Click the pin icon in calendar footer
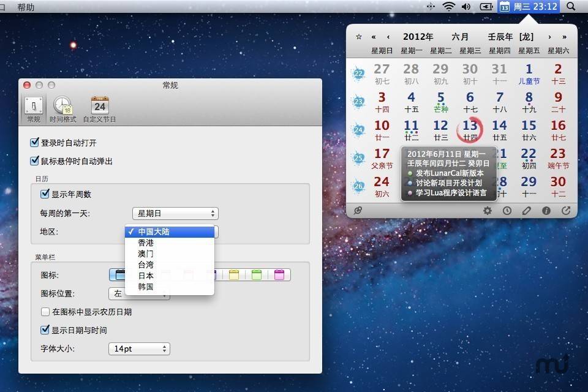The width and height of the screenshot is (588, 392). tap(358, 211)
